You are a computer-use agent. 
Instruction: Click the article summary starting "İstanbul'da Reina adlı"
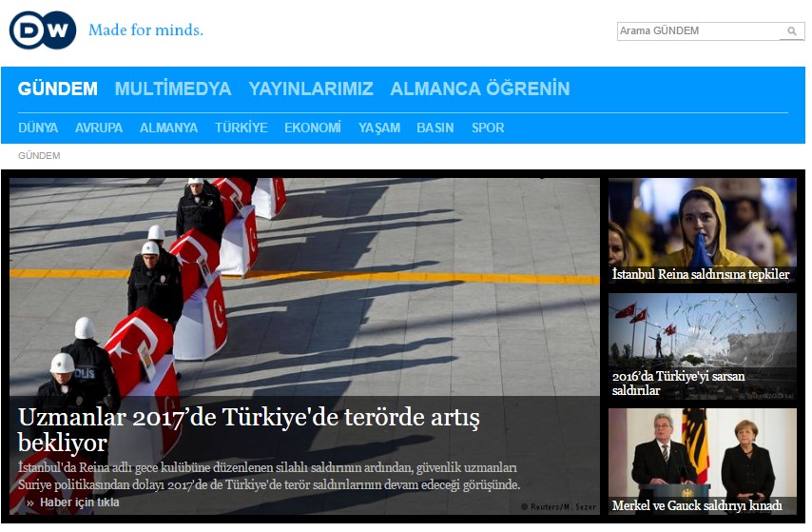click(269, 476)
